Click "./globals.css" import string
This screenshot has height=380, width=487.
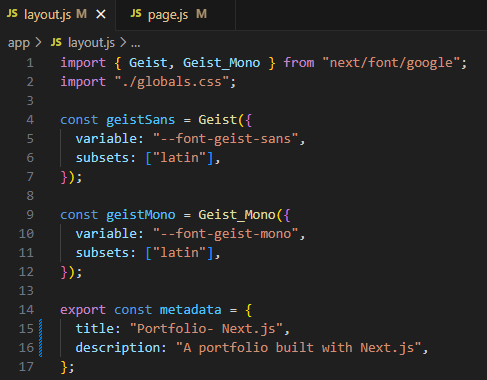point(172,82)
